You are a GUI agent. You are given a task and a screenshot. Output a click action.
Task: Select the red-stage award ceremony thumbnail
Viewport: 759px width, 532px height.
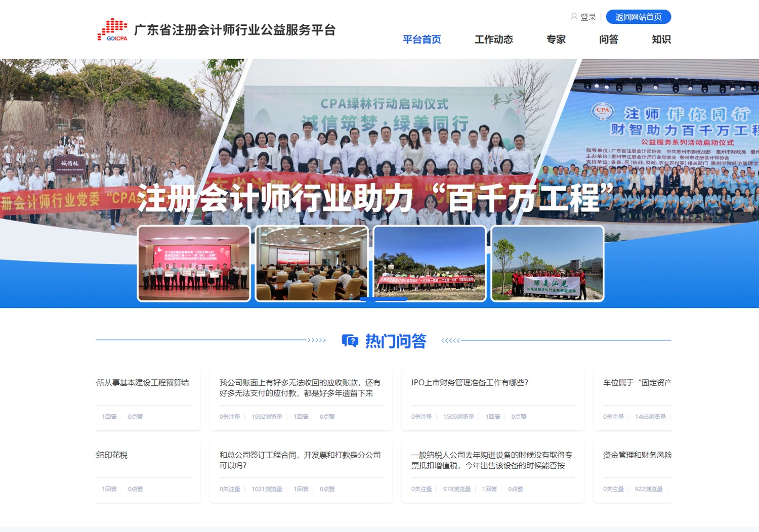(194, 263)
